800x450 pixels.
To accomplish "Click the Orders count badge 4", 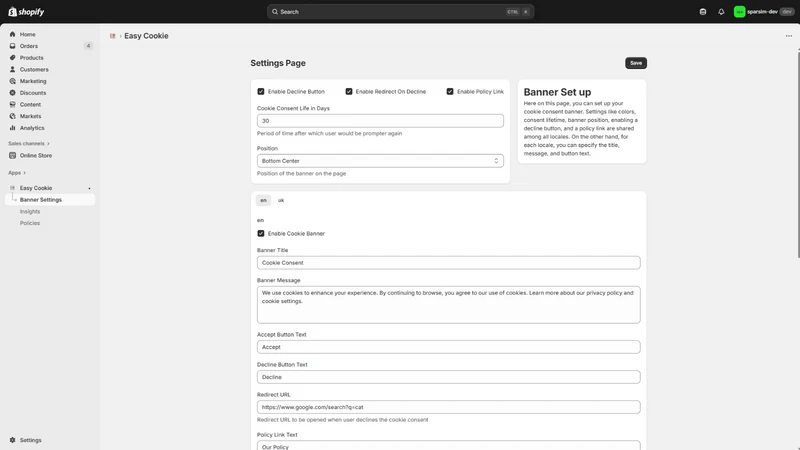I will [88, 46].
